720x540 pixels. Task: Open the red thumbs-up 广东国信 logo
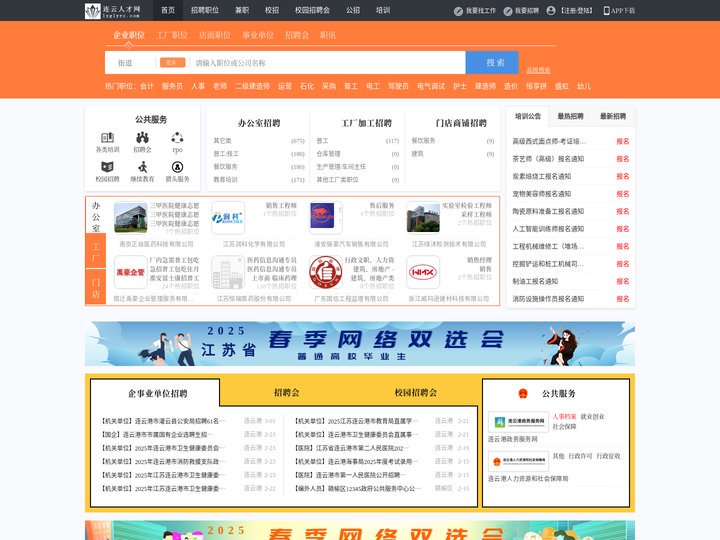click(326, 272)
